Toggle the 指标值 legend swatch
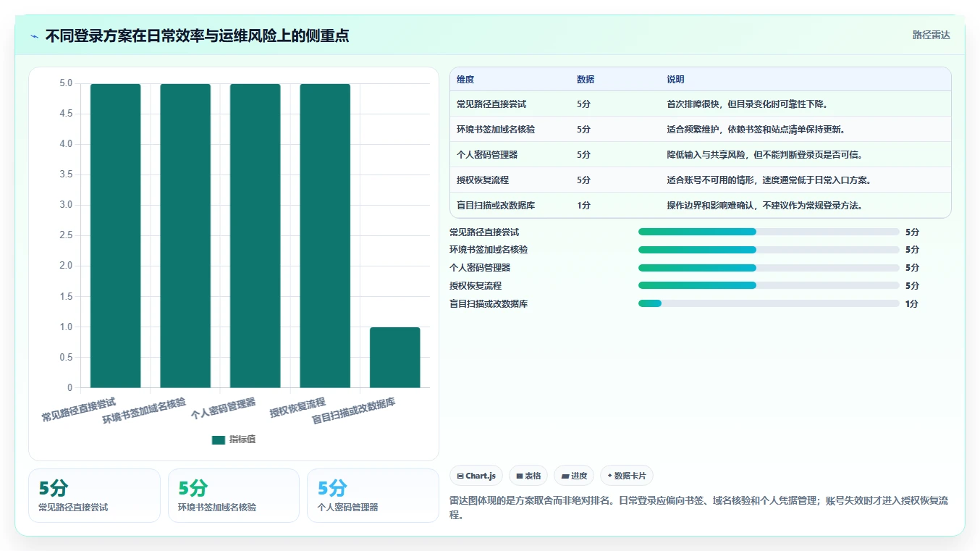This screenshot has width=980, height=551. point(219,439)
